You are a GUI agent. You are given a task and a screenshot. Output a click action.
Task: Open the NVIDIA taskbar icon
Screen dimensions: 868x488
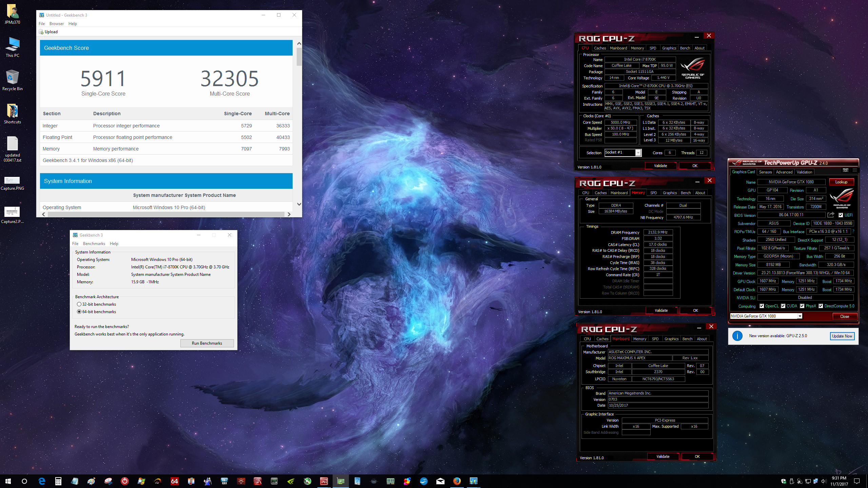tap(291, 481)
